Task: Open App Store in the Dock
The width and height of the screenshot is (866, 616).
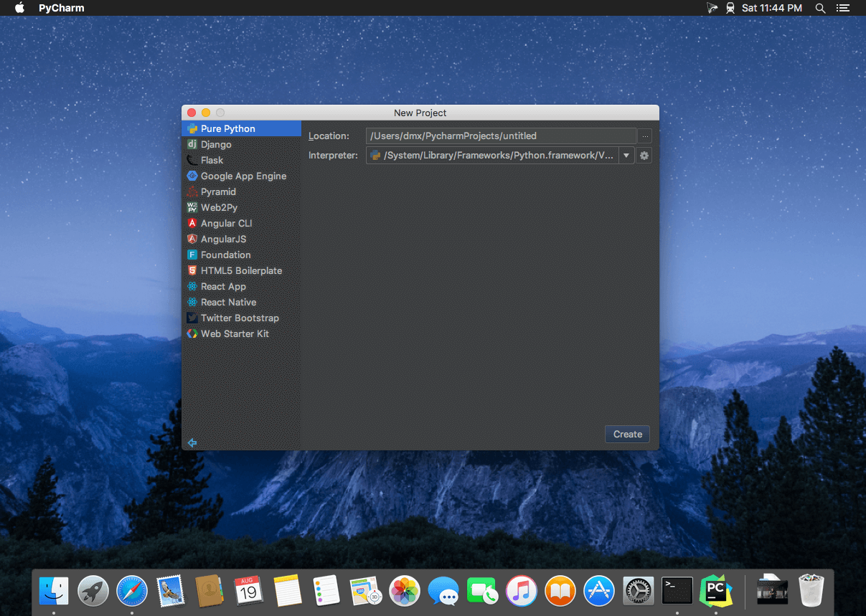Action: tap(599, 591)
